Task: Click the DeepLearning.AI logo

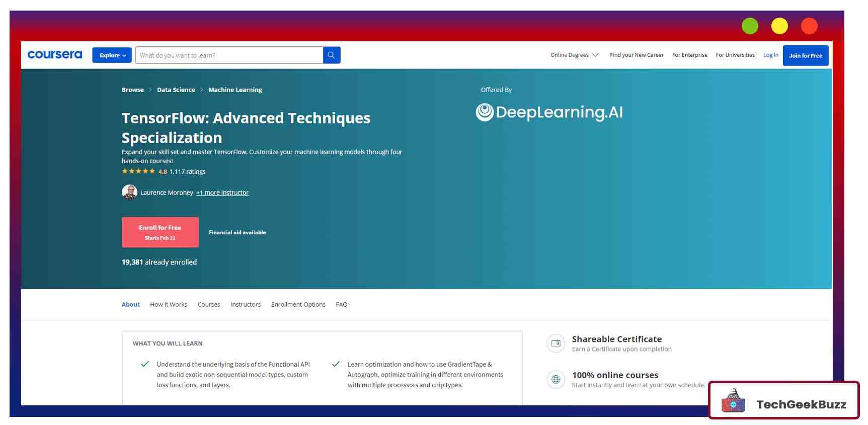Action: point(549,112)
